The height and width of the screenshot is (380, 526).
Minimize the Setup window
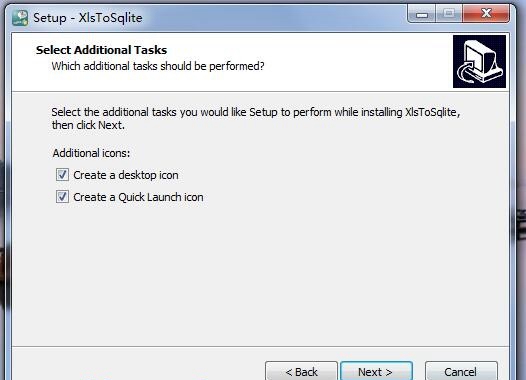click(x=421, y=14)
